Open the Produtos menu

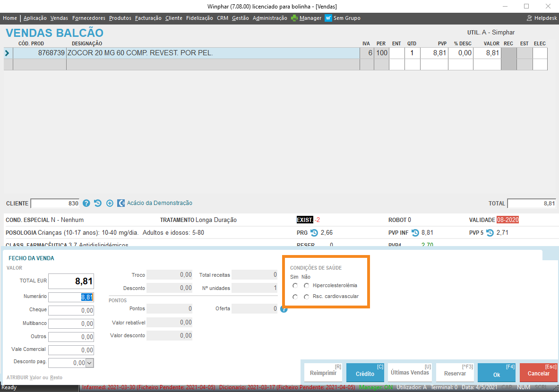click(x=120, y=18)
